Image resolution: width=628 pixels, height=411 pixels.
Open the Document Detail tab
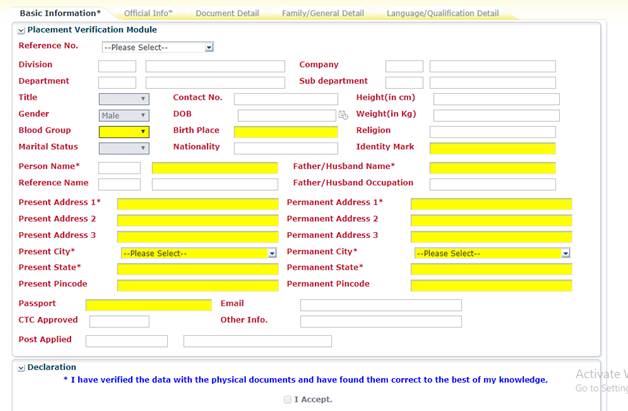click(x=227, y=13)
